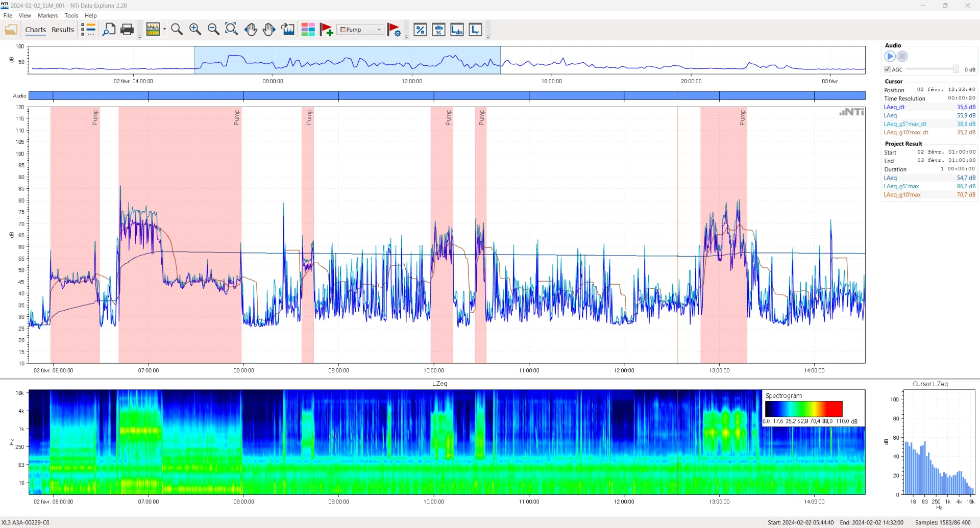This screenshot has width=980, height=528.
Task: Play the audio recording
Action: [890, 57]
